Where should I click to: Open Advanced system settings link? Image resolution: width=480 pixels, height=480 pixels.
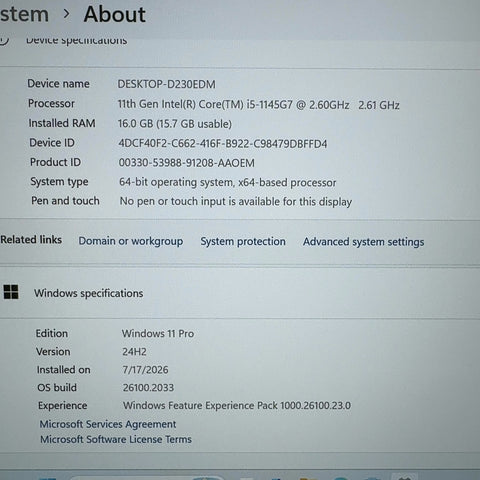[363, 242]
